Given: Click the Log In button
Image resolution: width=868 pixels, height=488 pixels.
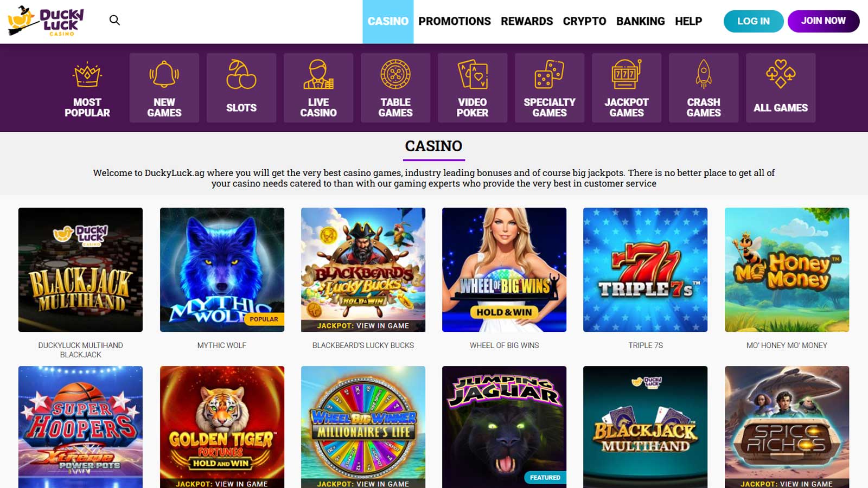Looking at the screenshot, I should pyautogui.click(x=754, y=21).
